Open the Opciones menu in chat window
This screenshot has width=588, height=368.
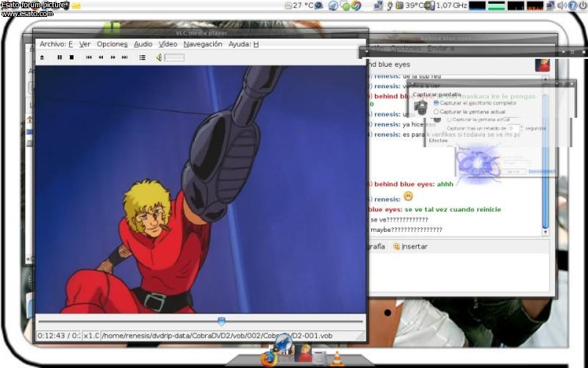coord(406,49)
